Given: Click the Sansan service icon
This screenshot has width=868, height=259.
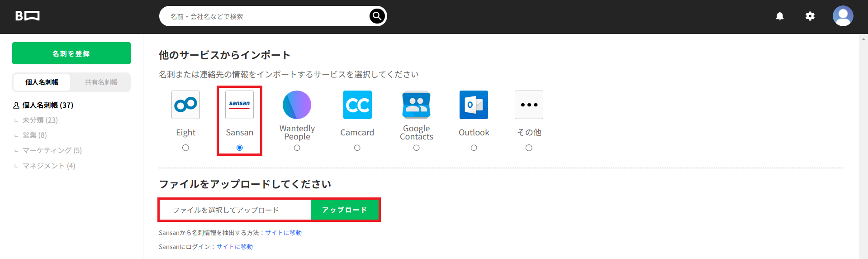Looking at the screenshot, I should pos(239,105).
